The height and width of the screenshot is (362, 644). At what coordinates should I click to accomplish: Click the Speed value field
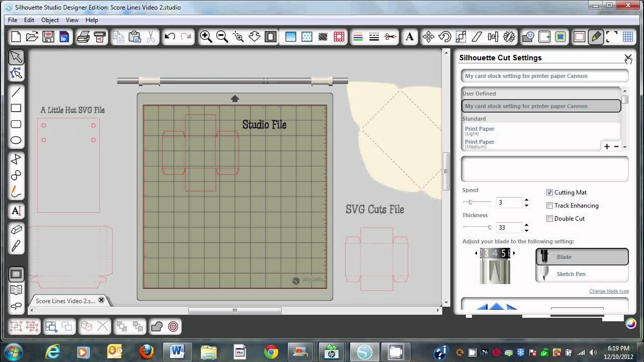509,203
